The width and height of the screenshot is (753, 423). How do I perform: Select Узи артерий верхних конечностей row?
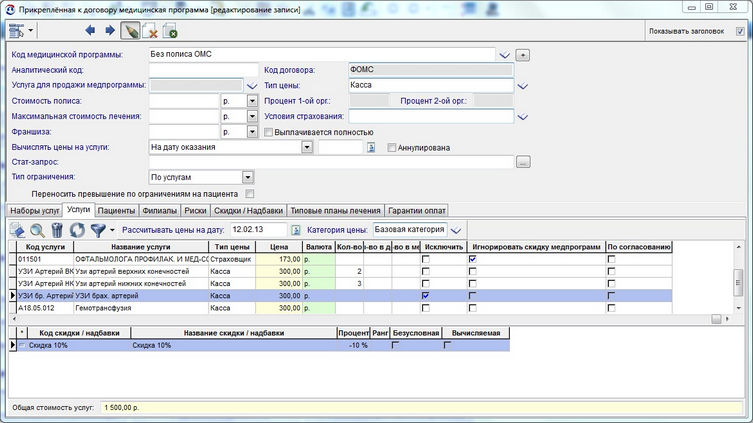(340, 271)
